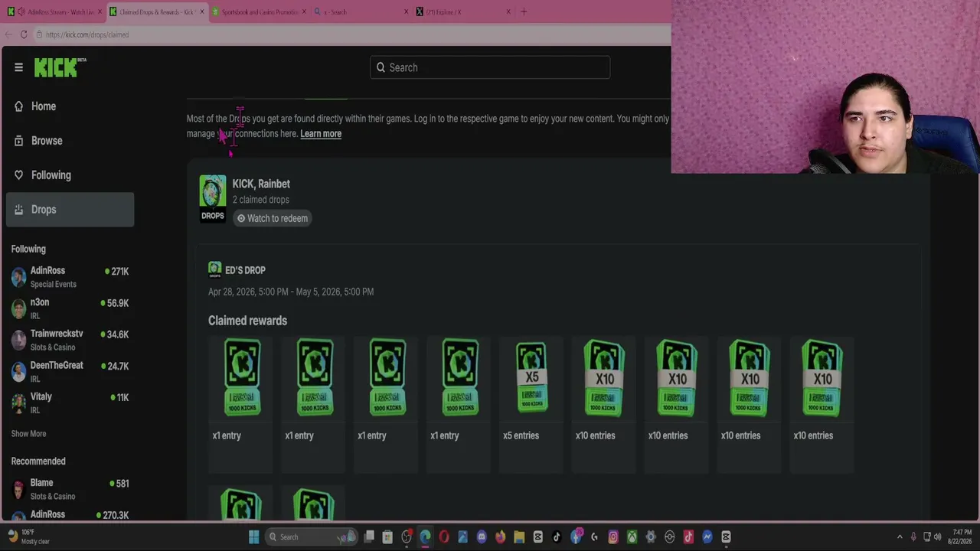Viewport: 980px width, 551px height.
Task: Select Drops in the sidebar
Action: [x=70, y=210]
